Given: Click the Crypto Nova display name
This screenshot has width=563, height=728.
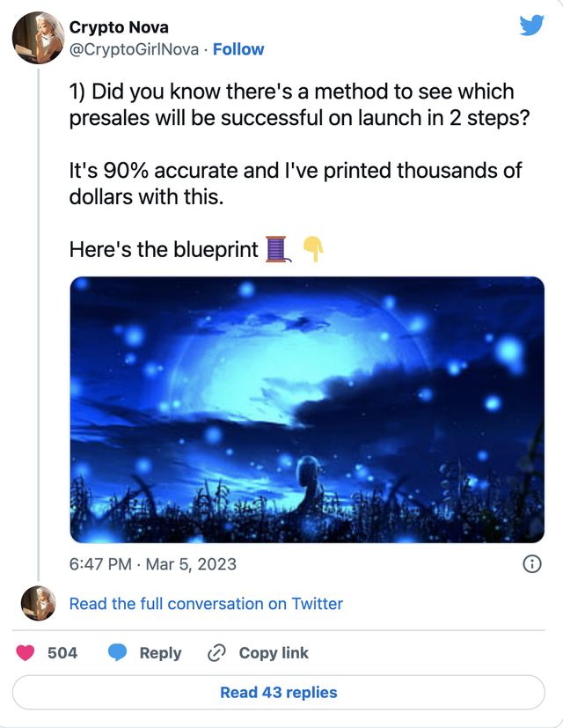Looking at the screenshot, I should click(119, 28).
